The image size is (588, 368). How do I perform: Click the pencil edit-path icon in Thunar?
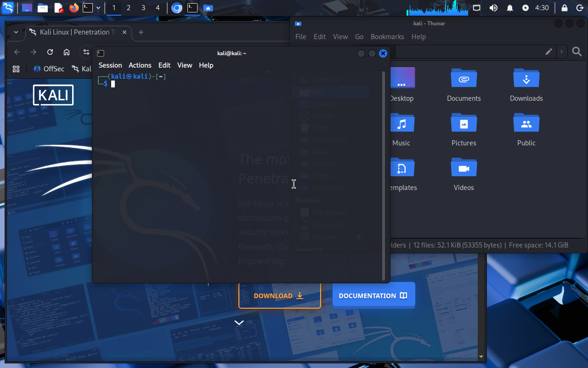pos(549,52)
